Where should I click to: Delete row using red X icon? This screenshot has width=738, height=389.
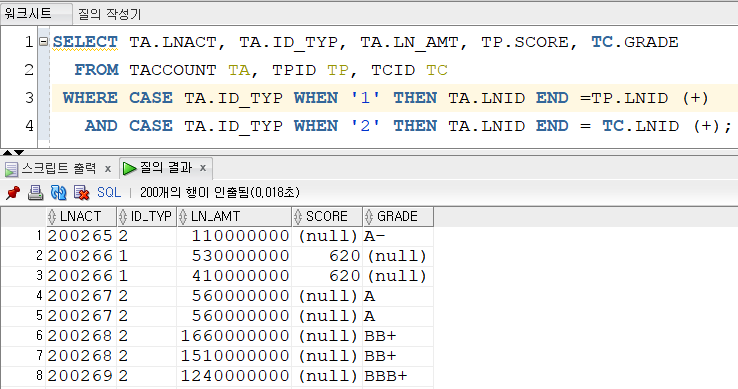coord(81,193)
